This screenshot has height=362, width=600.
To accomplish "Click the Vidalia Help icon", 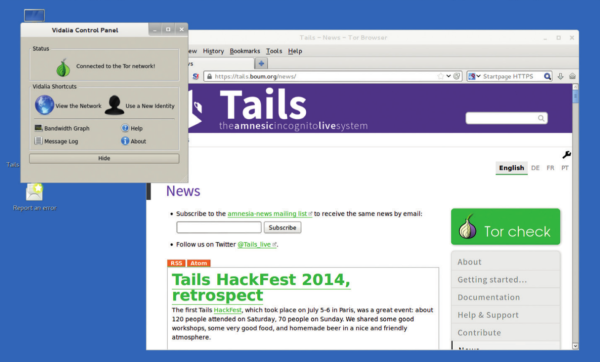I will pos(125,128).
